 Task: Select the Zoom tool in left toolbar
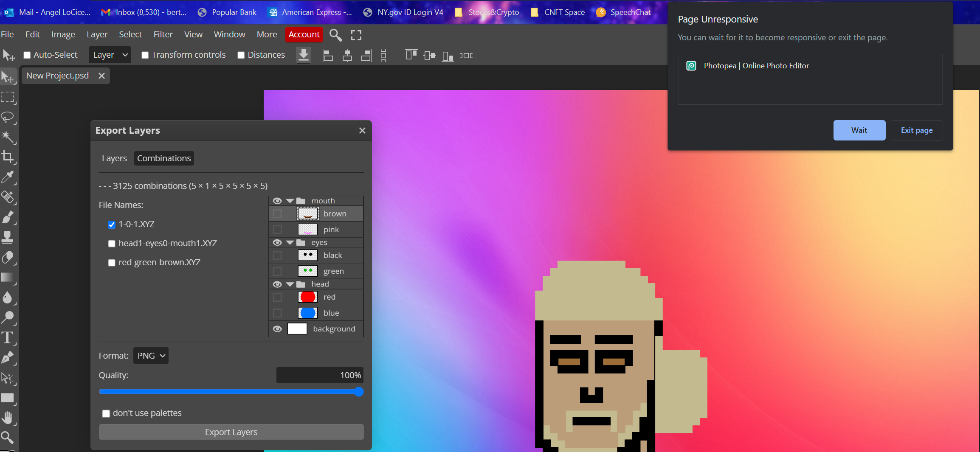tap(8, 438)
